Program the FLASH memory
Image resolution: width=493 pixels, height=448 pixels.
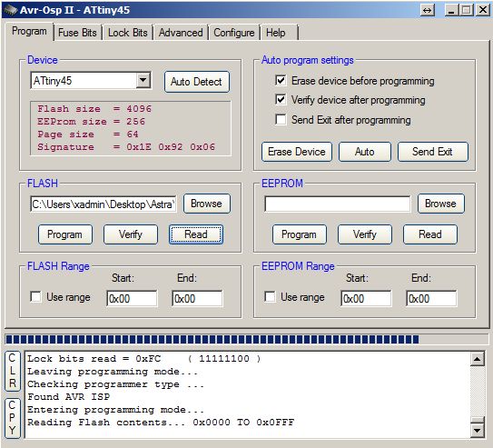[65, 234]
